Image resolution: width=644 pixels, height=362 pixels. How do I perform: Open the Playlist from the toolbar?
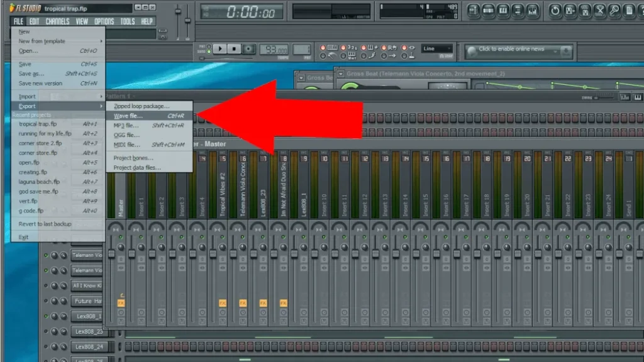pos(474,11)
